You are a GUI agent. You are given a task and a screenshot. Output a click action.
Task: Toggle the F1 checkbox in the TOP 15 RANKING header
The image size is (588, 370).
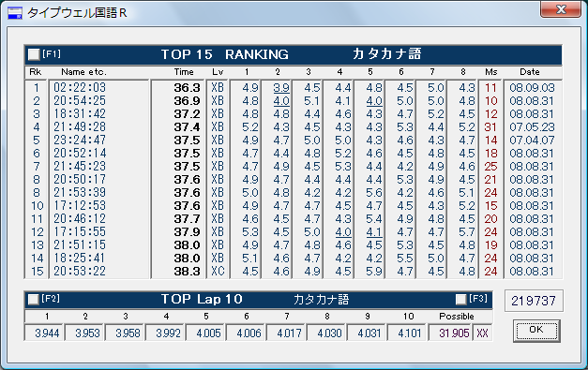tap(34, 54)
